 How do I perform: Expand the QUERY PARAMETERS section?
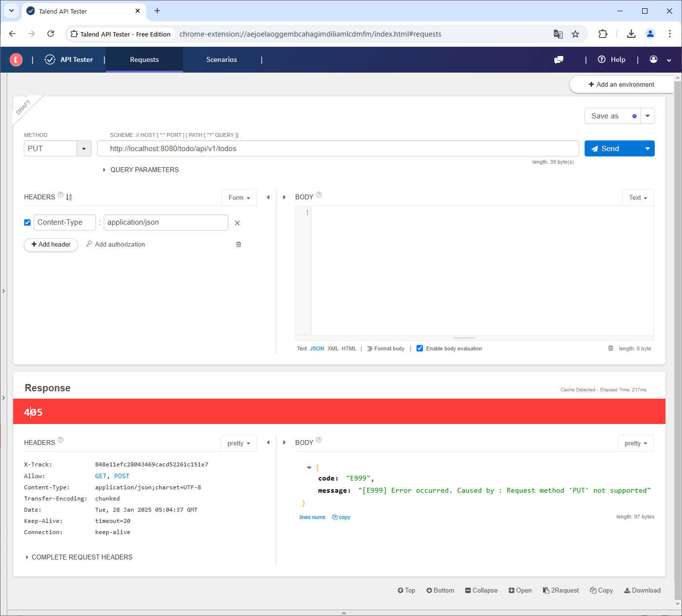click(x=140, y=170)
